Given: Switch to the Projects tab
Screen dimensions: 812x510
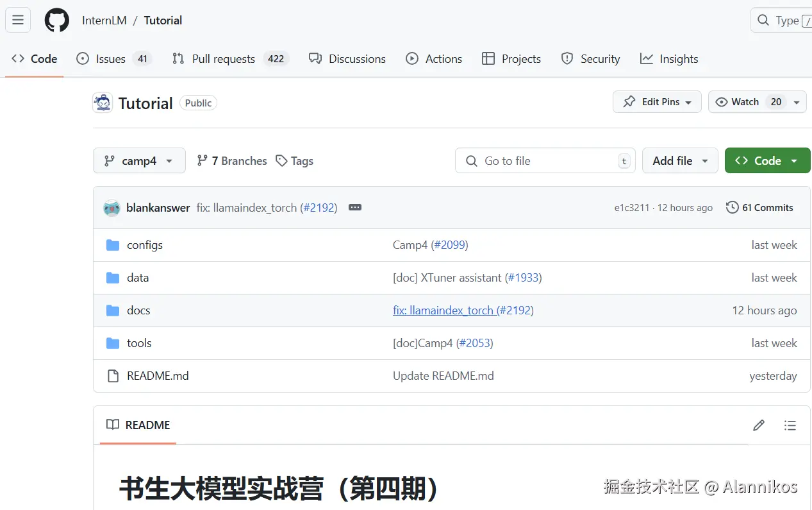Looking at the screenshot, I should point(511,58).
